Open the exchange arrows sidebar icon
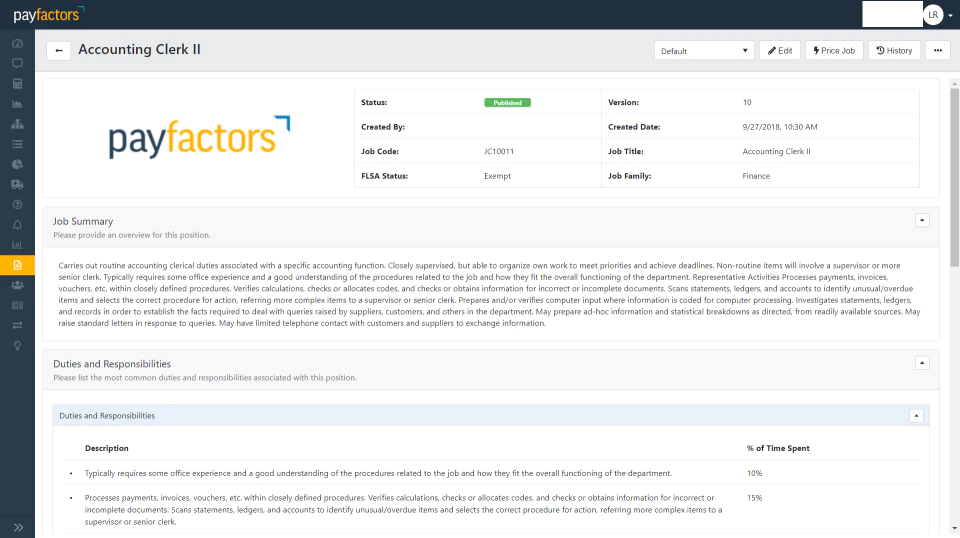The height and width of the screenshot is (538, 960). click(17, 325)
